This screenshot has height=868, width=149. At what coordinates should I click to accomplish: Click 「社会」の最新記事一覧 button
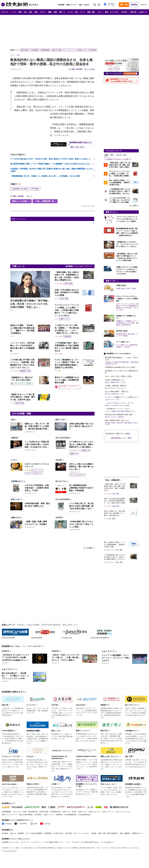point(45,201)
